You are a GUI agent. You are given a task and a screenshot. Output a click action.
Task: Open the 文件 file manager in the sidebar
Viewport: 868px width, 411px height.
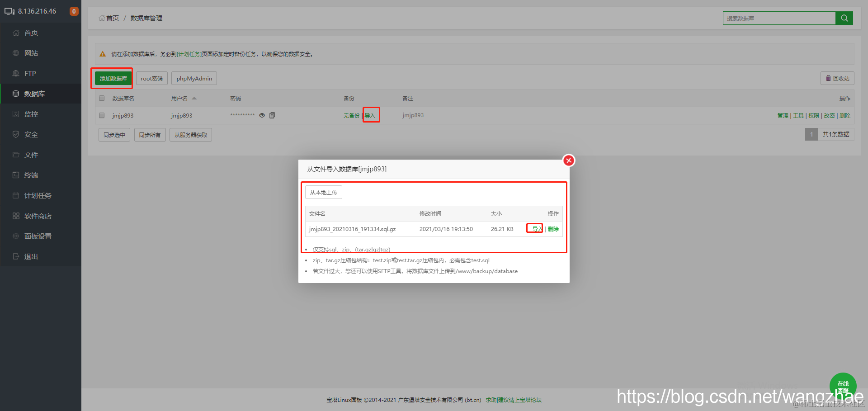pos(30,155)
